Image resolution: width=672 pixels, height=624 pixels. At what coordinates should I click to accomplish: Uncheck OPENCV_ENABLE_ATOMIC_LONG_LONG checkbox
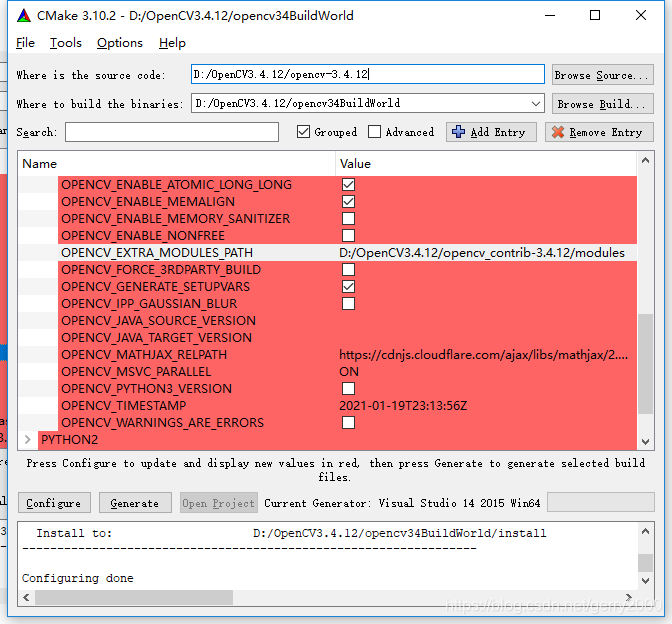coord(348,185)
